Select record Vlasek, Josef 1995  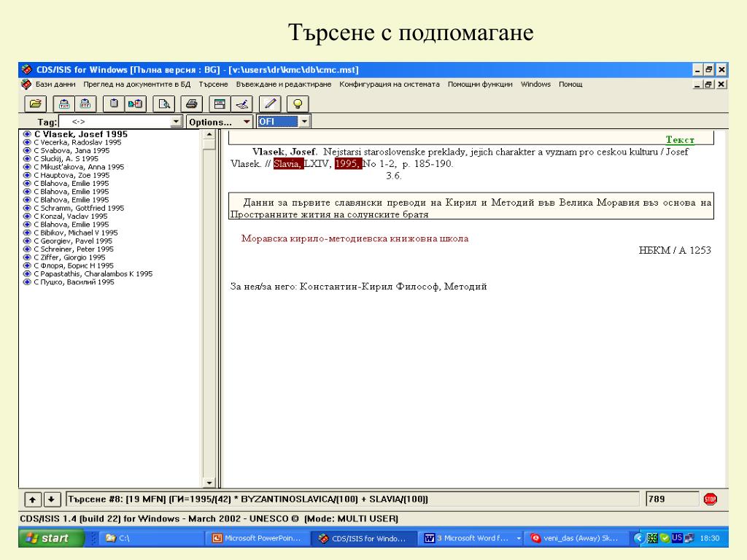point(80,134)
